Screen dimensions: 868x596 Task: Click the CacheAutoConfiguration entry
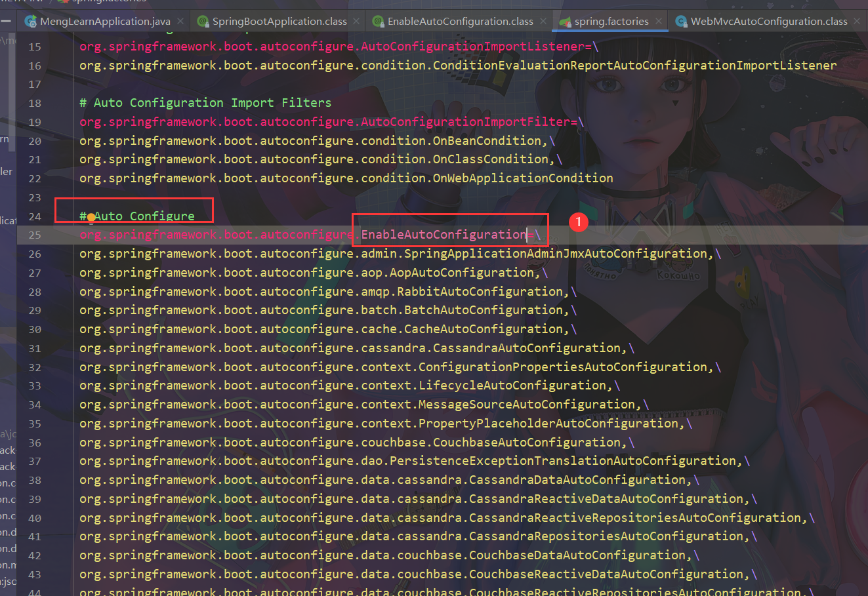click(484, 329)
